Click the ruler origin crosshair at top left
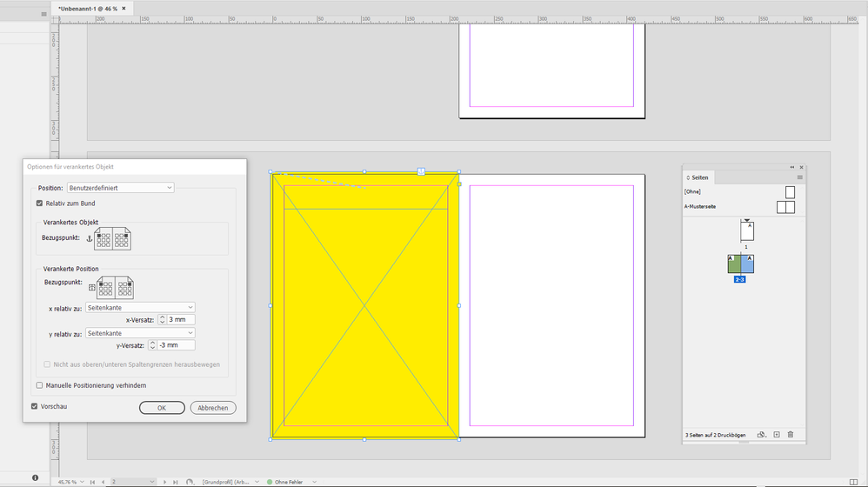Viewport: 868px width, 487px height. pyautogui.click(x=55, y=19)
